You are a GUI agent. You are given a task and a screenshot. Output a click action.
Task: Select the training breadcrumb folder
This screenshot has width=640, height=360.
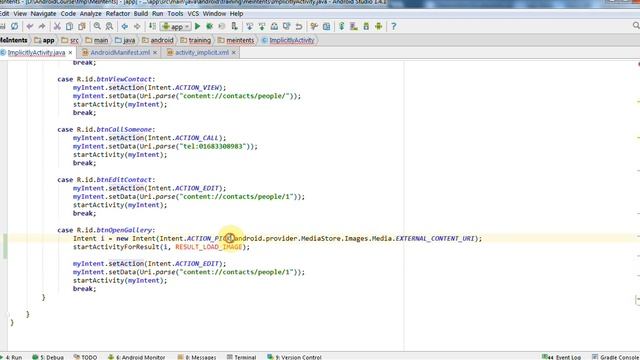point(196,40)
